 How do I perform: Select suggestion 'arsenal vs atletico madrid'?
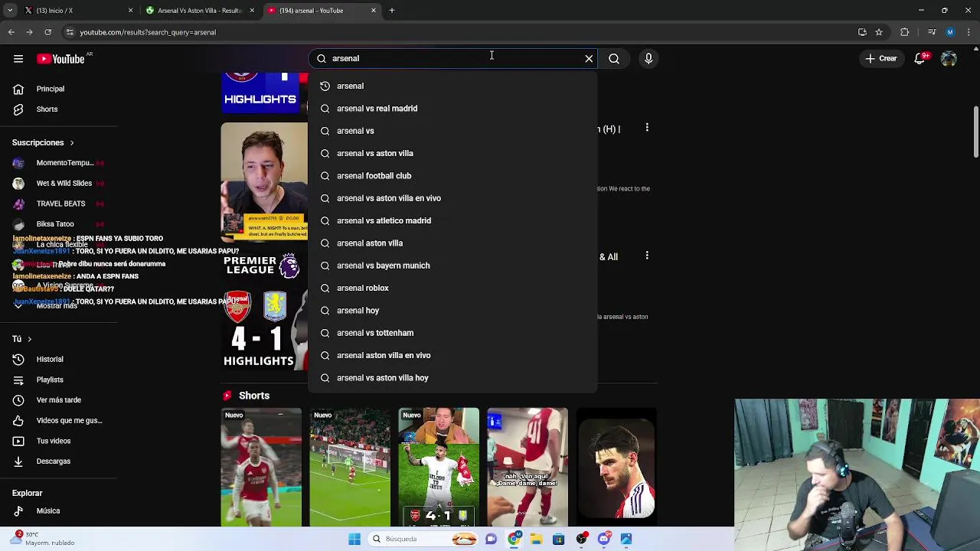452,220
